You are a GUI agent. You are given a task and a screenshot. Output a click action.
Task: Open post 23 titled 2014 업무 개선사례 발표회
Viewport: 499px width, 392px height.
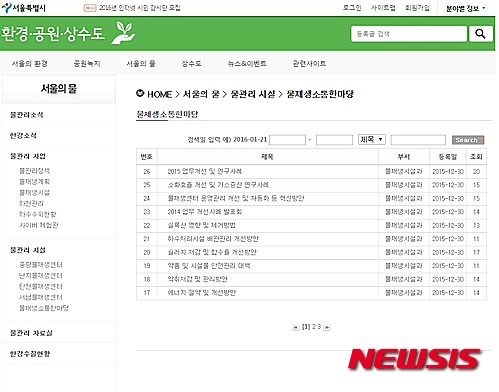click(x=204, y=212)
